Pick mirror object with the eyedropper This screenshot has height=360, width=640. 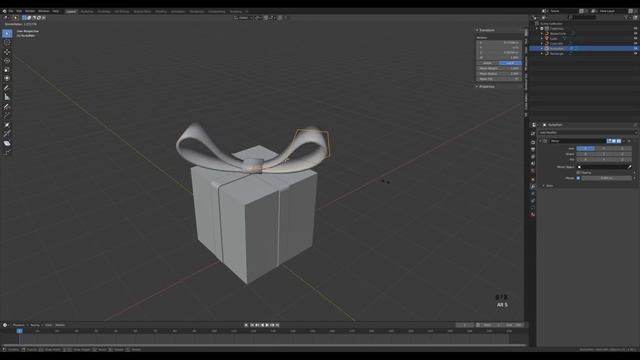629,167
